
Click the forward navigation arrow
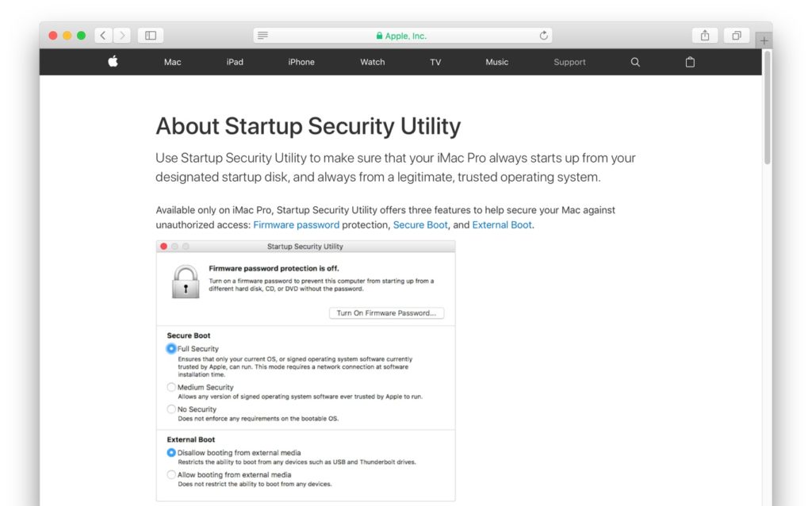(x=122, y=35)
